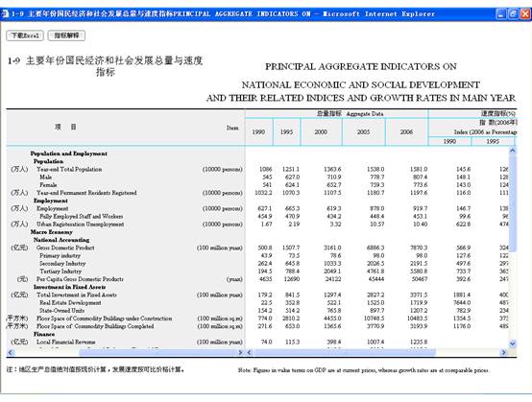Screen dimensions: 532x402
Task: Click the index 1990 sub-column header
Action: point(449,141)
